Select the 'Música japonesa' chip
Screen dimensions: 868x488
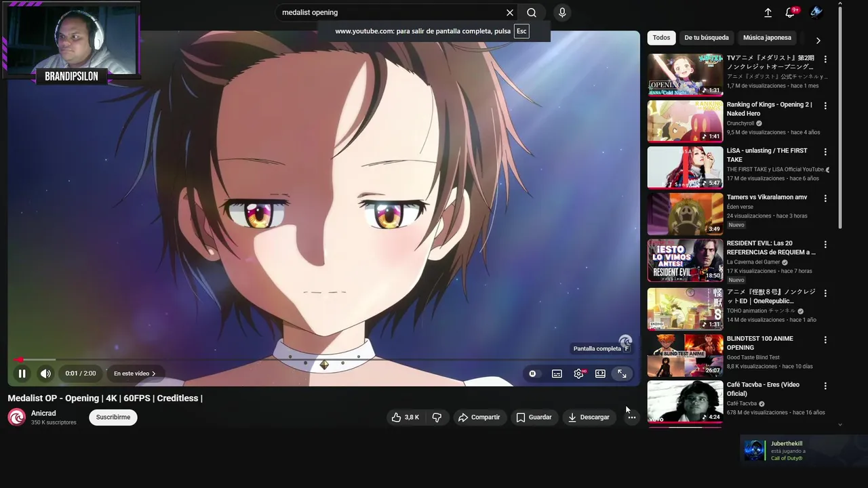767,38
